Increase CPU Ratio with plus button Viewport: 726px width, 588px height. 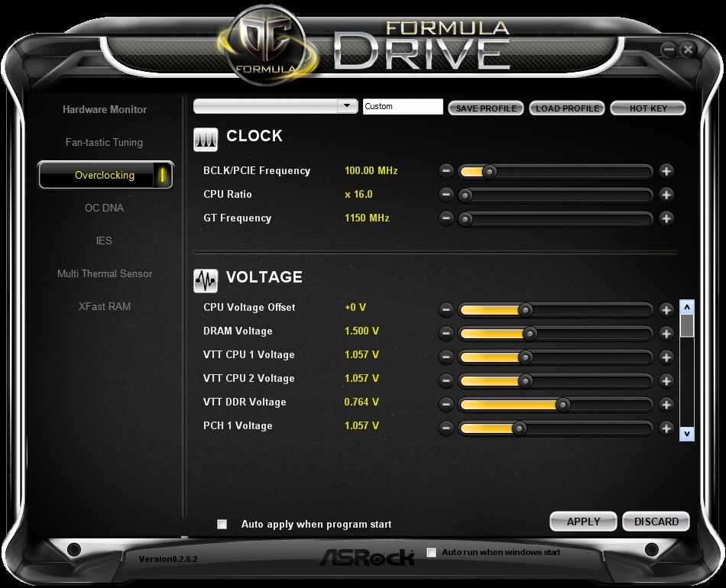pyautogui.click(x=666, y=195)
